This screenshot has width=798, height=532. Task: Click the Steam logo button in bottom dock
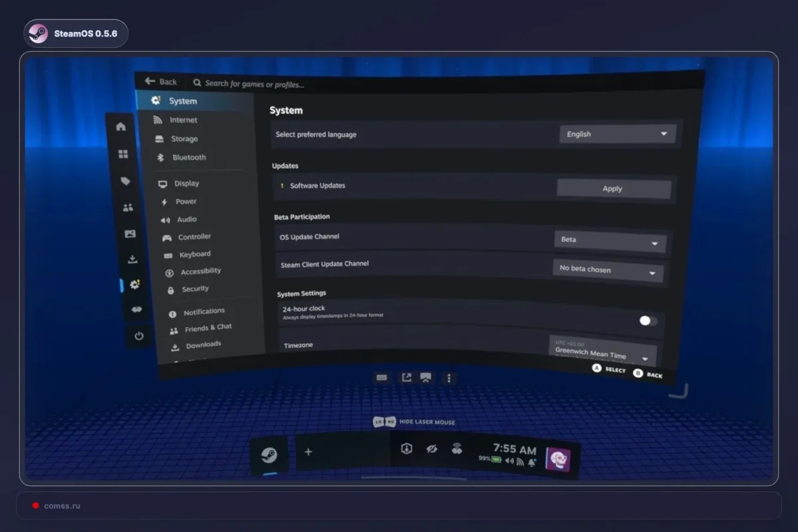[x=269, y=456]
